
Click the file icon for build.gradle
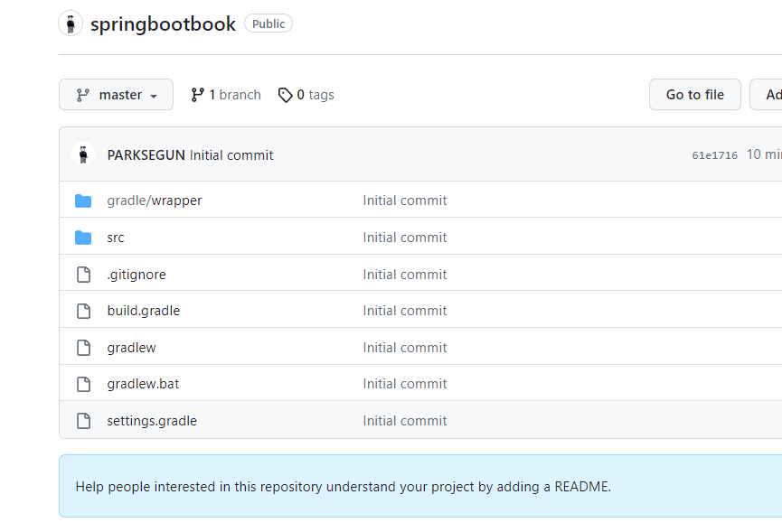pyautogui.click(x=84, y=311)
